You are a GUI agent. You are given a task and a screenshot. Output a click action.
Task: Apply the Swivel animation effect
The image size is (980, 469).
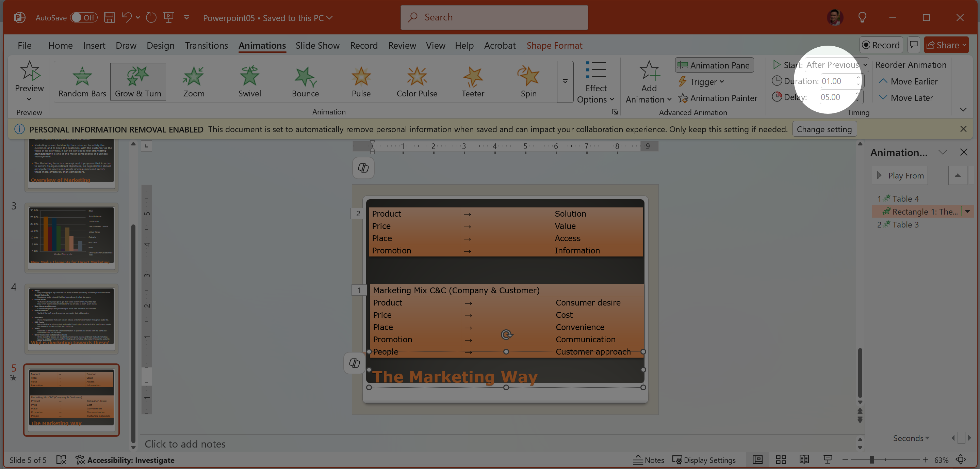pyautogui.click(x=249, y=81)
